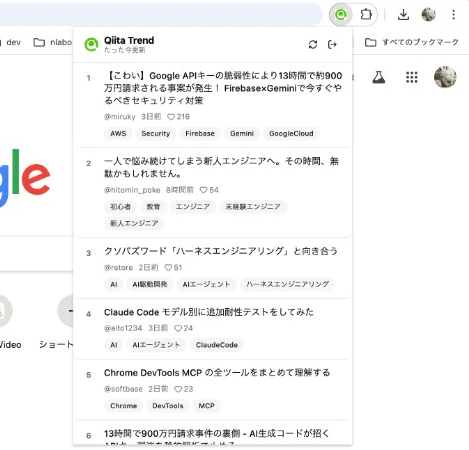Screen dimensions: 469x450
Task: Open the Google account avatar on the page
Action: coord(445,77)
